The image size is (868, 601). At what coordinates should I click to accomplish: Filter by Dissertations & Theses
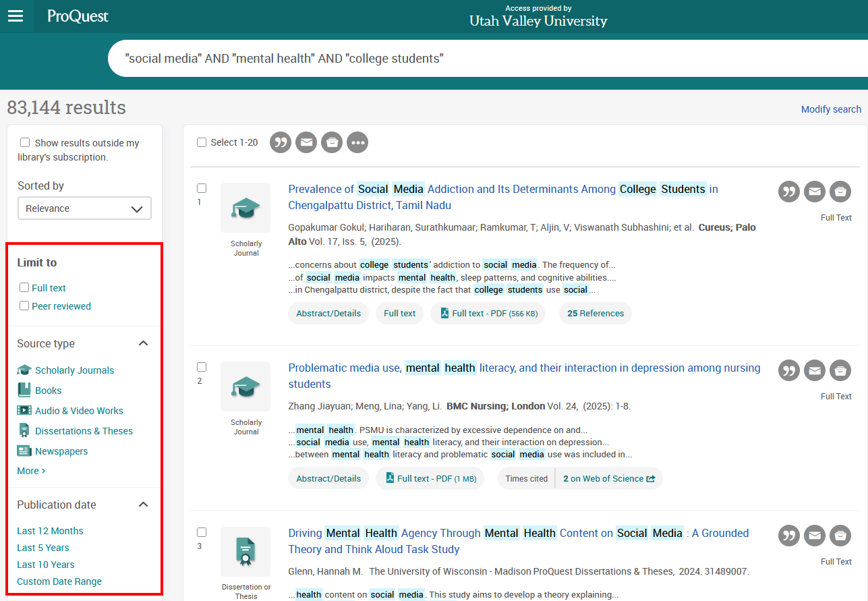point(84,431)
